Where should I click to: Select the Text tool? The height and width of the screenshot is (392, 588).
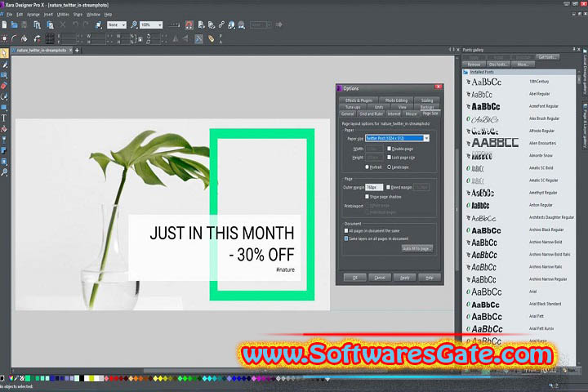[4, 118]
